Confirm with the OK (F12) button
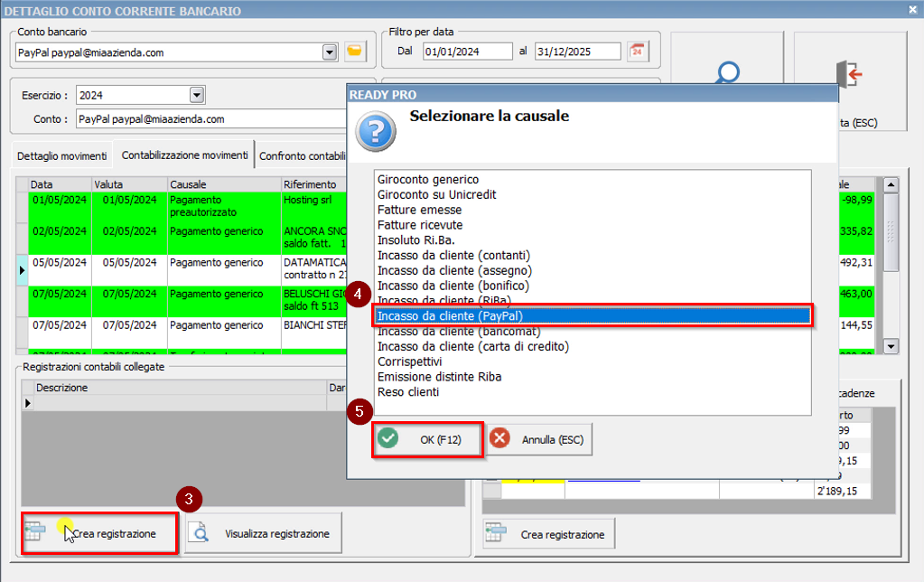This screenshot has height=582, width=924. click(x=427, y=439)
